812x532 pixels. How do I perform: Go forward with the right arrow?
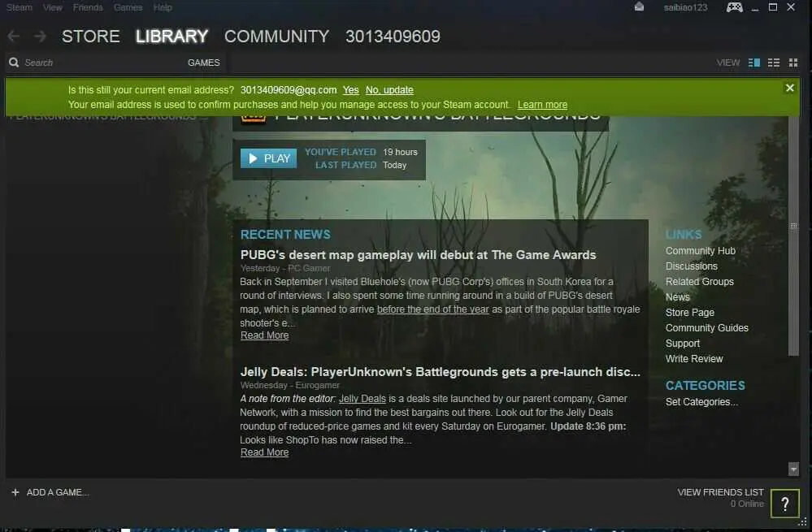pyautogui.click(x=40, y=37)
